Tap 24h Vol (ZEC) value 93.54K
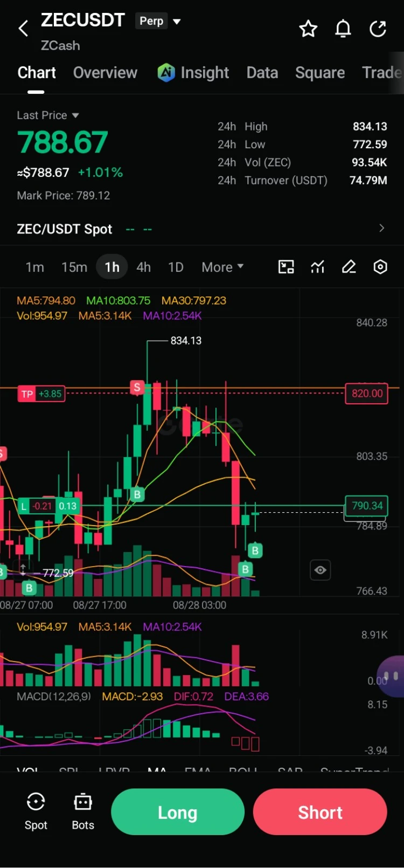Image resolution: width=404 pixels, height=868 pixels. [x=370, y=162]
